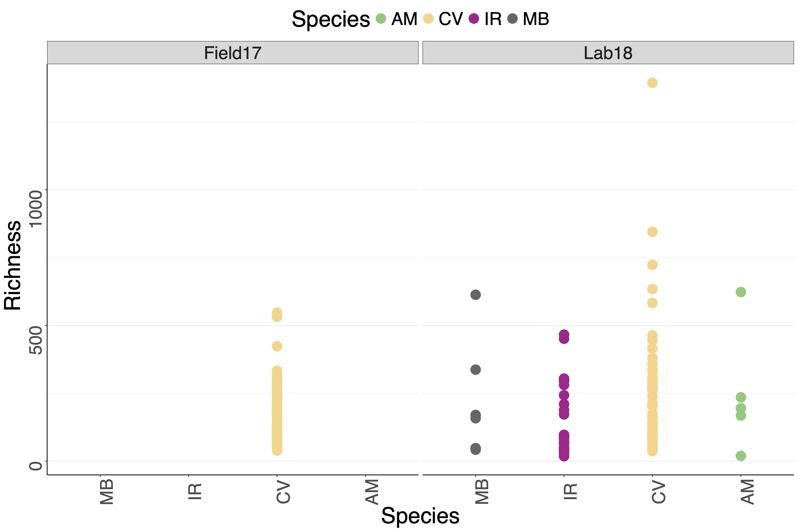Click the yellow CV legend swatch
The image size is (798, 532).
pos(428,19)
